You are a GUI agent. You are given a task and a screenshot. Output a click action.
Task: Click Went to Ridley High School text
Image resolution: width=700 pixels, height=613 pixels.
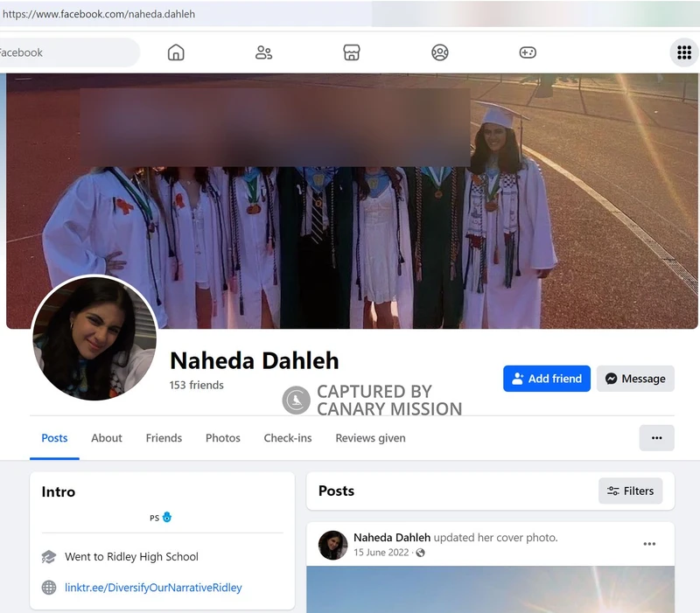pos(132,557)
